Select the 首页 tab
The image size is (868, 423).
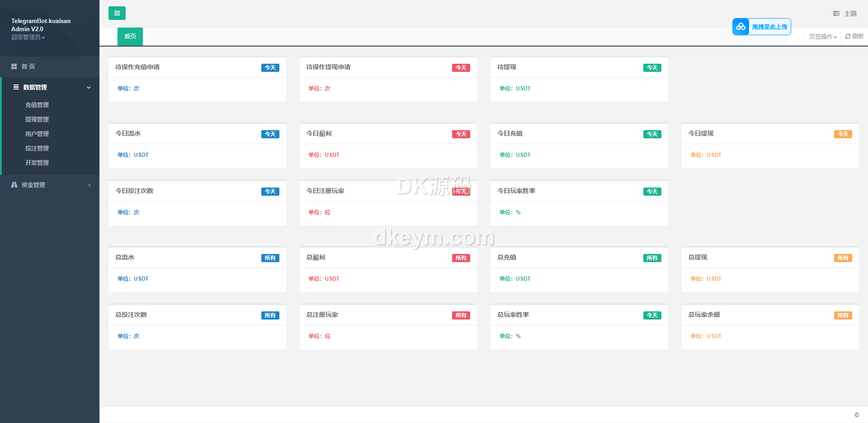click(x=130, y=37)
